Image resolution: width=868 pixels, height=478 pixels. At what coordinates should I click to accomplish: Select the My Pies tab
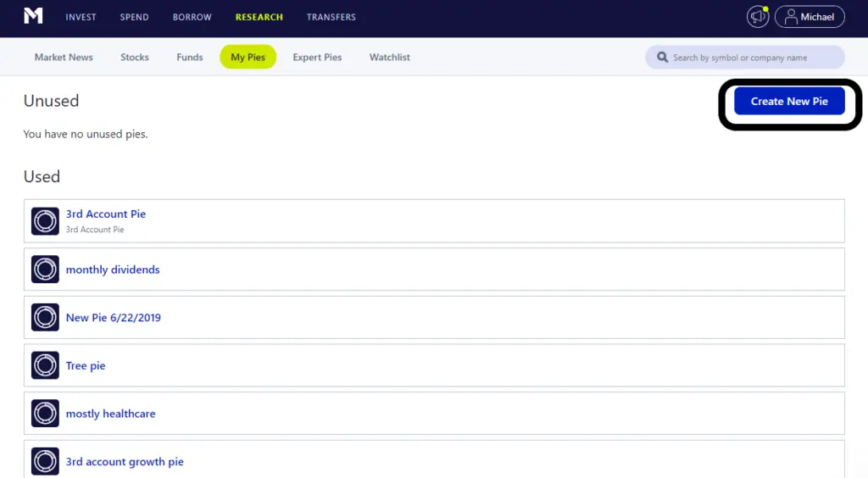tap(248, 57)
